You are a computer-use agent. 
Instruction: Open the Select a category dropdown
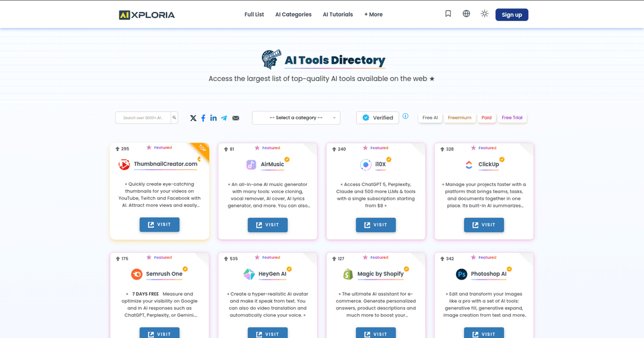click(x=296, y=117)
